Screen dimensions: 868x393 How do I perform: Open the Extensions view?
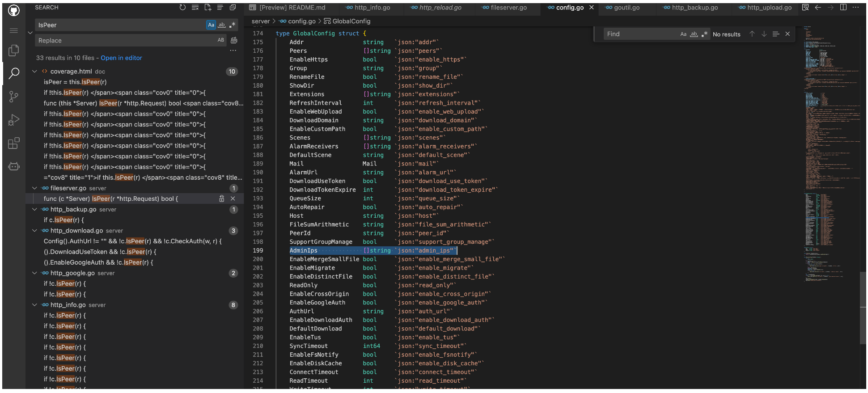(14, 143)
